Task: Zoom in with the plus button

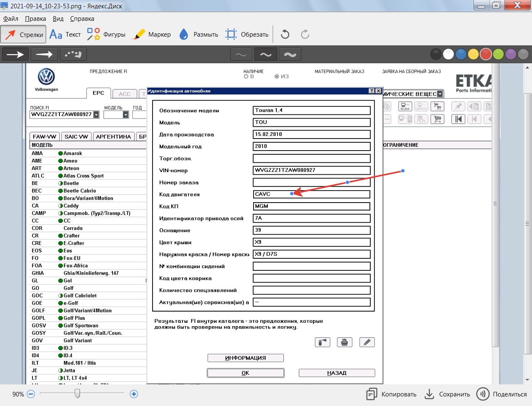Action: point(134,394)
